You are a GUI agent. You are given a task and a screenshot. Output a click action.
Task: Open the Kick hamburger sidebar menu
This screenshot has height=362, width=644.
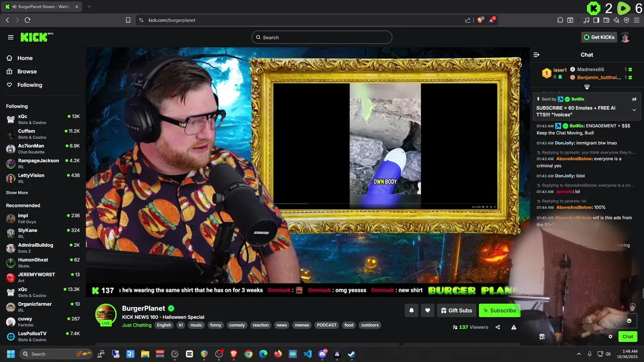(x=11, y=37)
